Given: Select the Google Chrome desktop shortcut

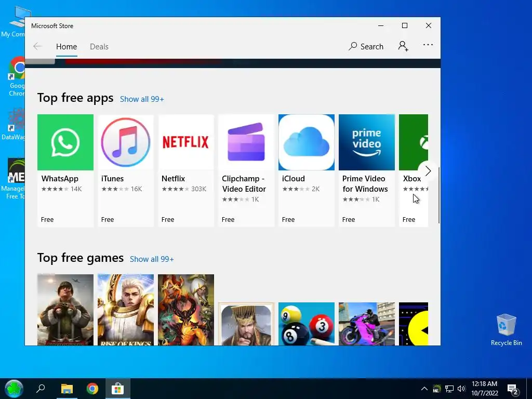Looking at the screenshot, I should click(x=16, y=76).
